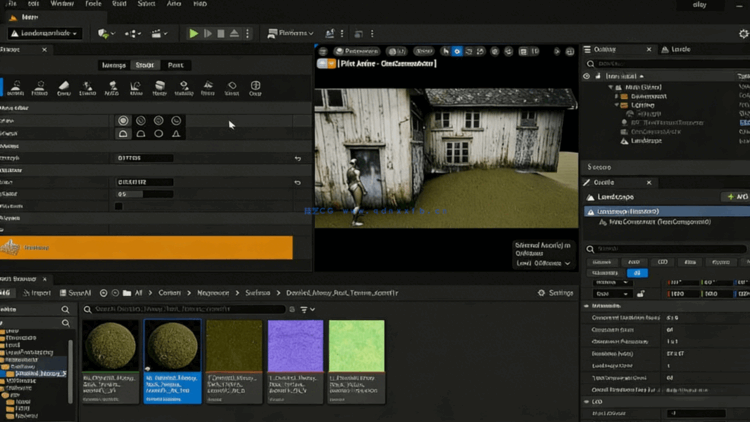Image resolution: width=750 pixels, height=422 pixels.
Task: Click the advance single frame button
Action: [208, 33]
